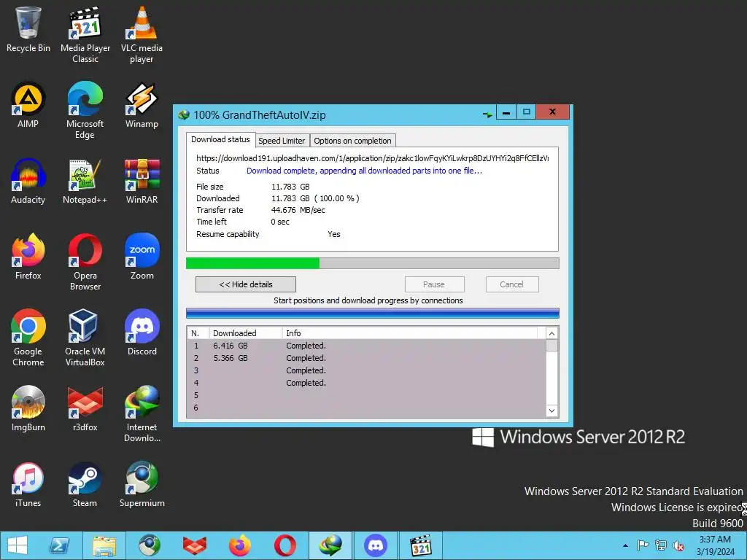Switch to the Speed Limiter tab

pos(282,141)
